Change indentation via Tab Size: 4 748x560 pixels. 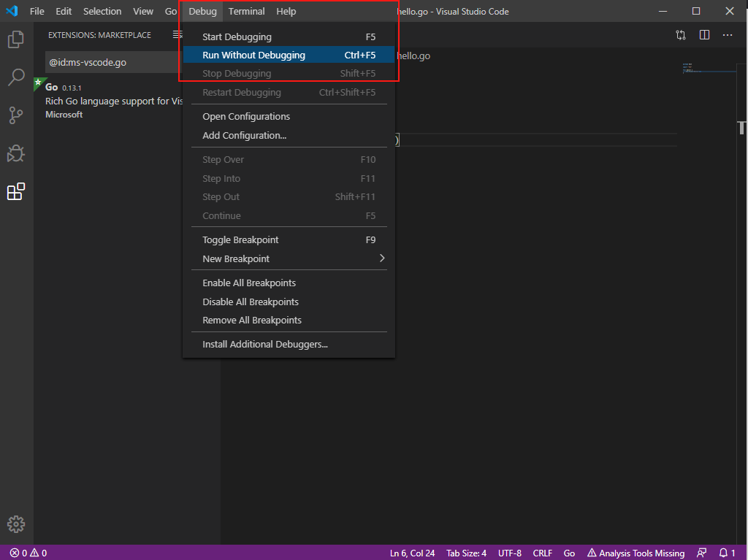coord(466,553)
